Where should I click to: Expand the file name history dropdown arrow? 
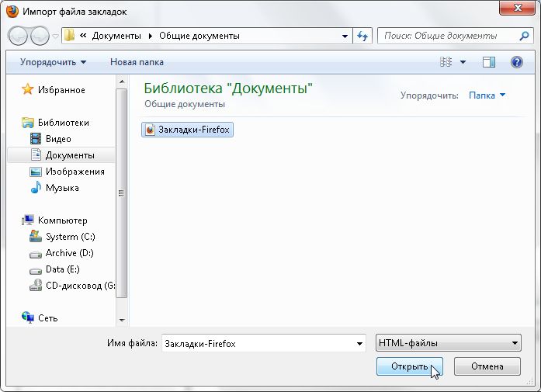point(359,343)
